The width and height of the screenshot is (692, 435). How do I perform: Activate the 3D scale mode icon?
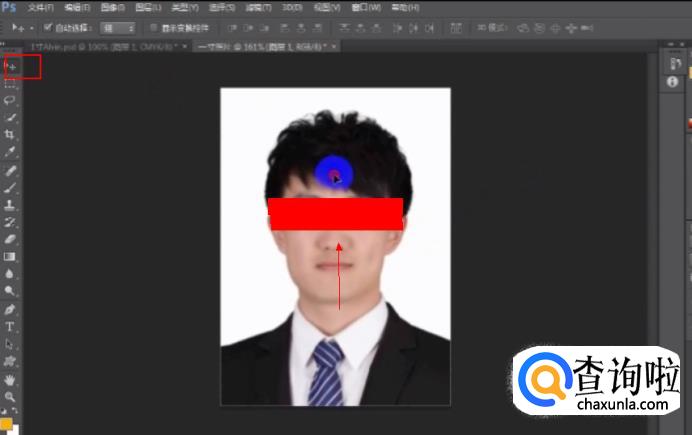tap(587, 28)
